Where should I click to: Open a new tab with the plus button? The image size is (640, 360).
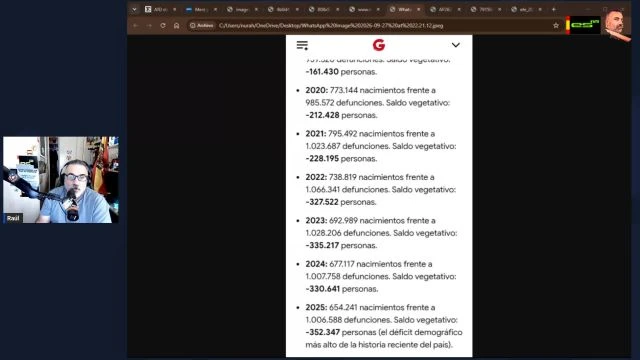(554, 9)
